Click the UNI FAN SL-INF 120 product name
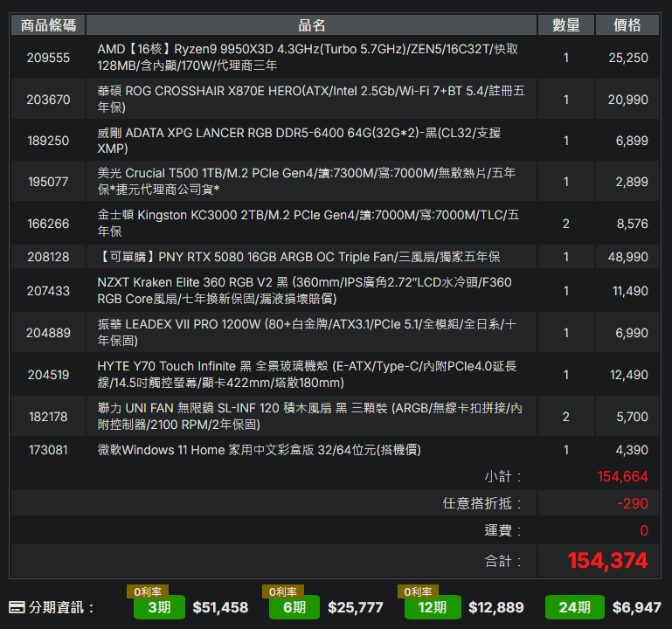Screen dimensions: 672x629 [309, 416]
